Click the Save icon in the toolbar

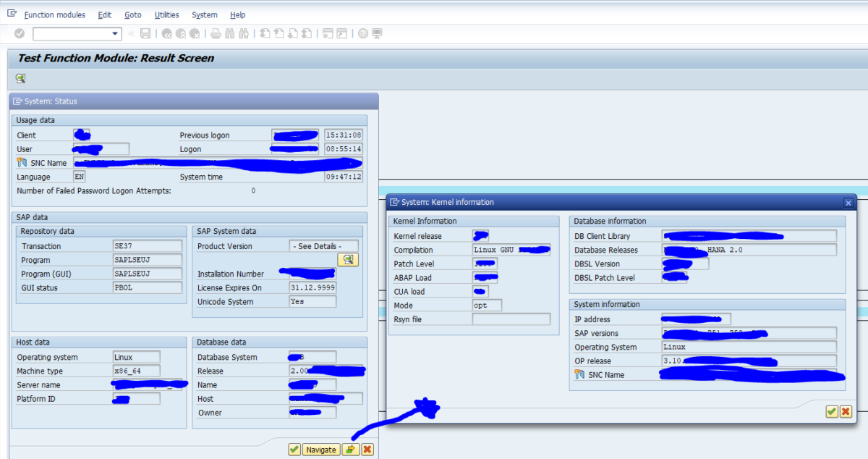click(x=144, y=33)
